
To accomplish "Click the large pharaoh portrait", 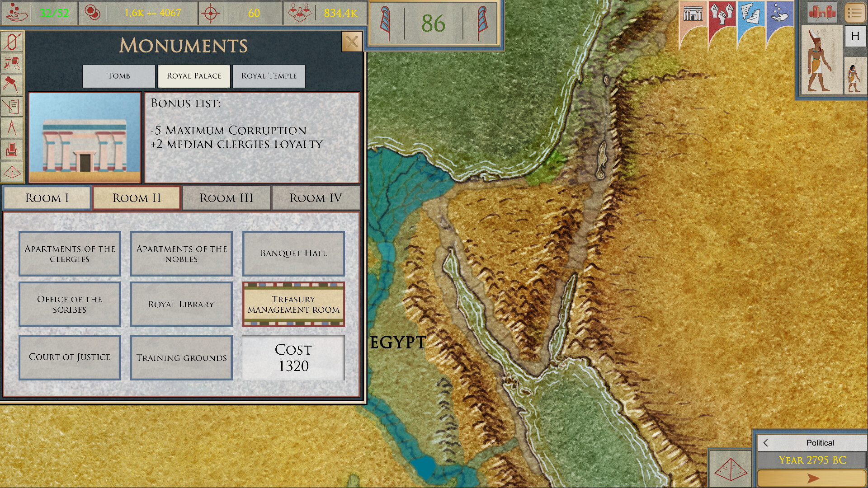I will [821, 60].
